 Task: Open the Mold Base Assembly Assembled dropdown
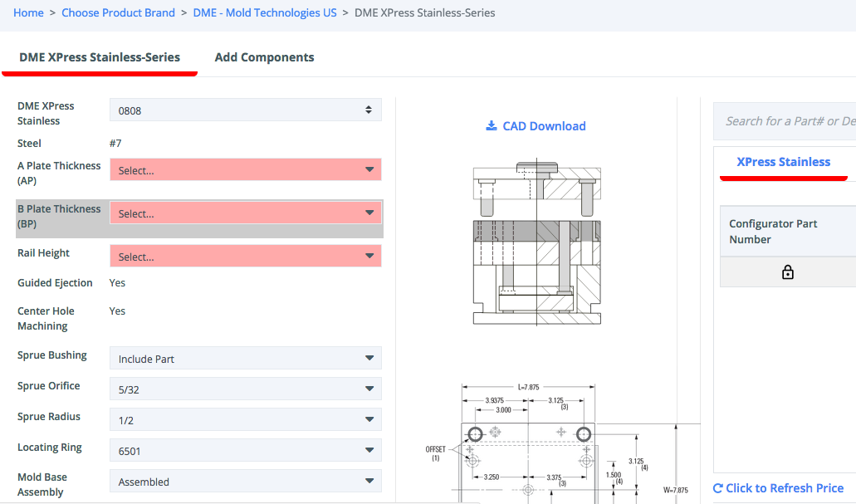(246, 481)
